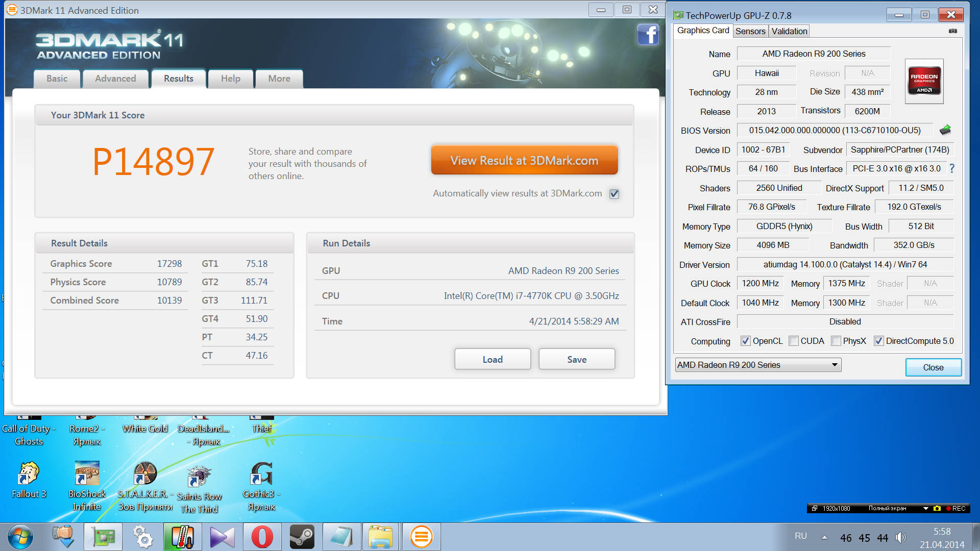Open Steam from the taskbar

(302, 537)
